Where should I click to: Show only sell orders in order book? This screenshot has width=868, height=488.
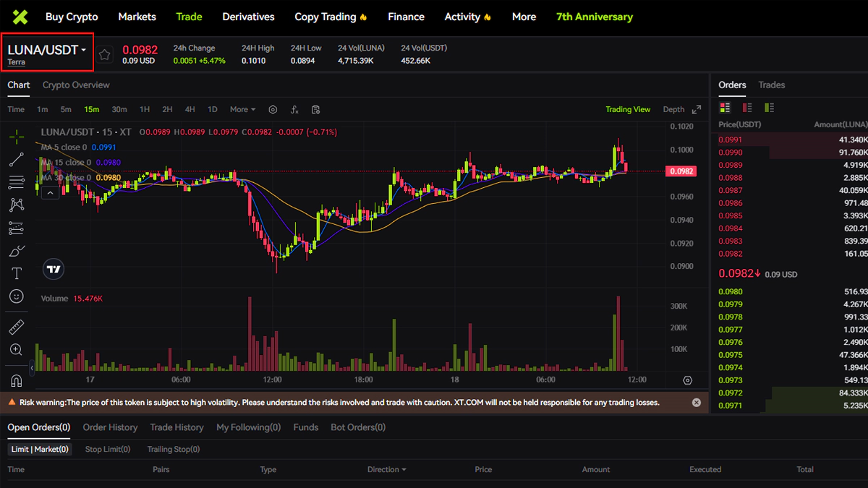pyautogui.click(x=747, y=108)
